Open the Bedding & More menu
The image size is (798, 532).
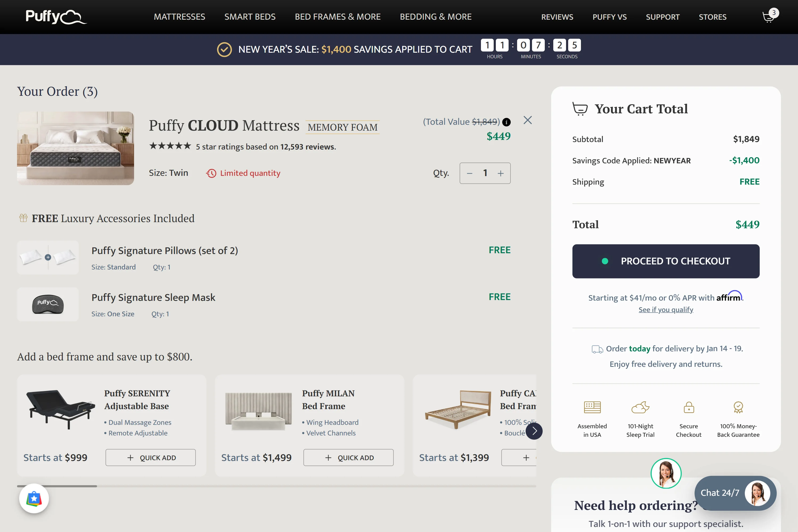pos(436,16)
